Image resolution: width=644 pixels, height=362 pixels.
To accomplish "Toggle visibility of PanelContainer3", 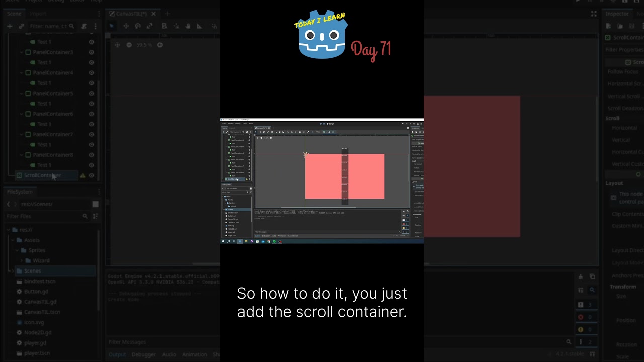I will [x=91, y=52].
